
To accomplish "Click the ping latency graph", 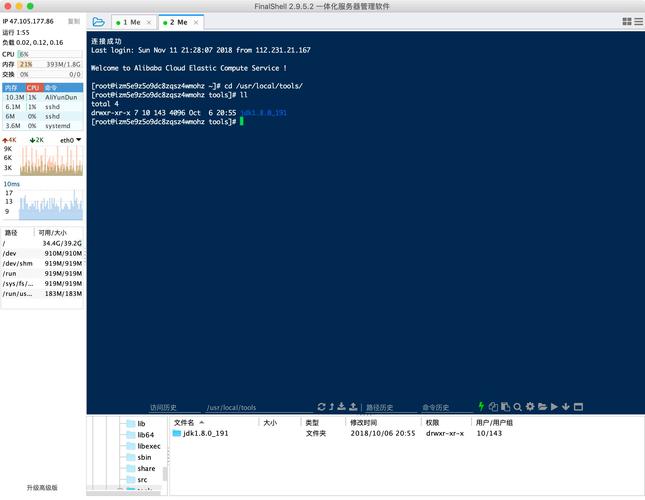I will (x=51, y=204).
